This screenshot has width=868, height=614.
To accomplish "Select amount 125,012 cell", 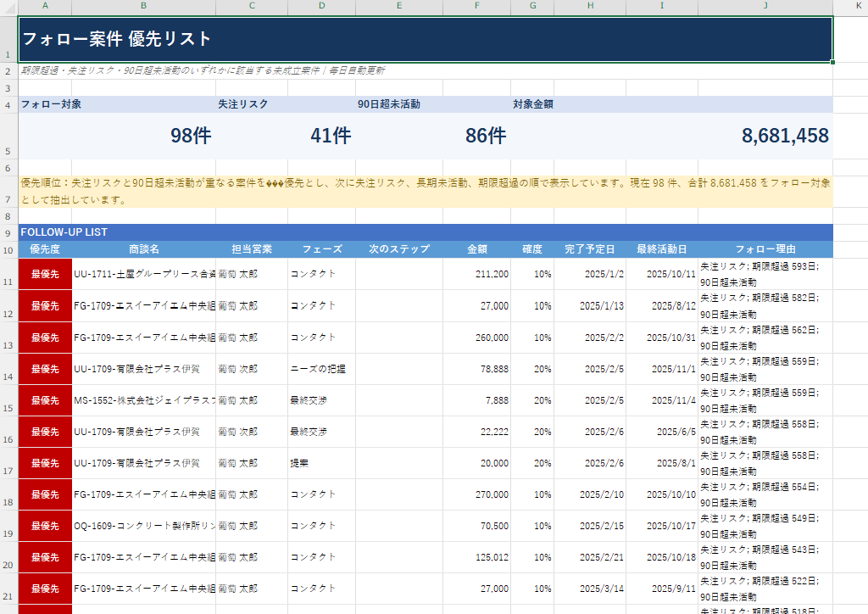I will pyautogui.click(x=476, y=557).
